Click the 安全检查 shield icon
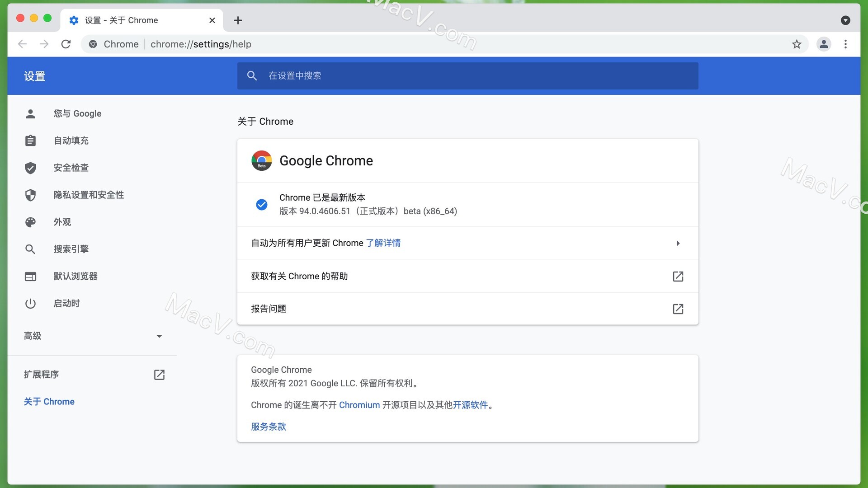This screenshot has width=868, height=488. pyautogui.click(x=30, y=168)
